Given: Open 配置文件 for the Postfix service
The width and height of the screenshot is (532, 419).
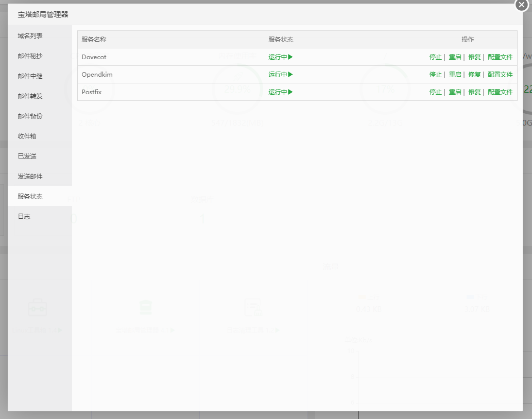Looking at the screenshot, I should pos(500,92).
